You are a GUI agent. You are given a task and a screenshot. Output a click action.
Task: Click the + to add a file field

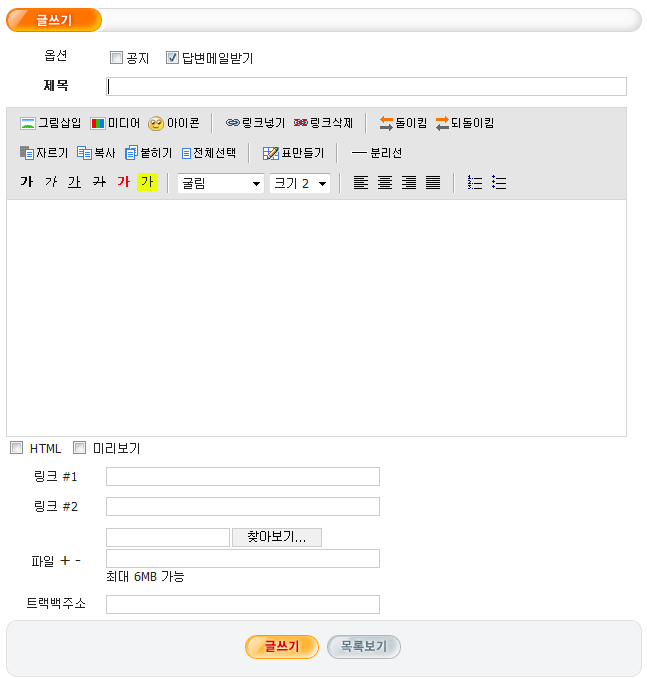point(65,560)
